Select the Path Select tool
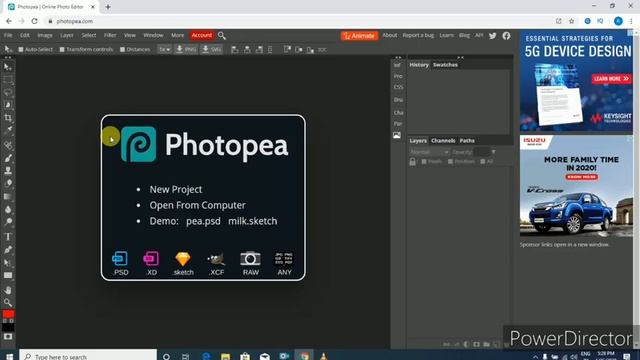The image size is (640, 360). pos(8,262)
